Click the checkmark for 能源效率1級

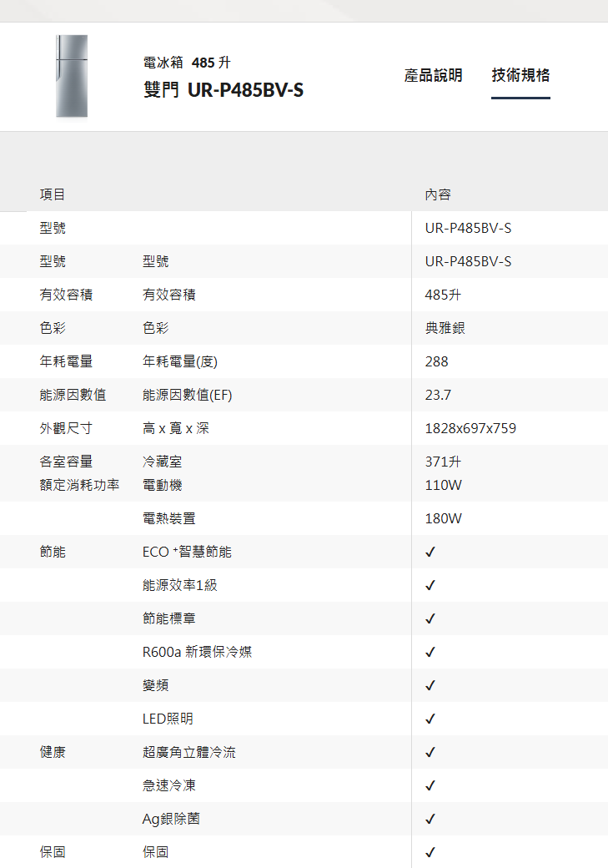[430, 585]
